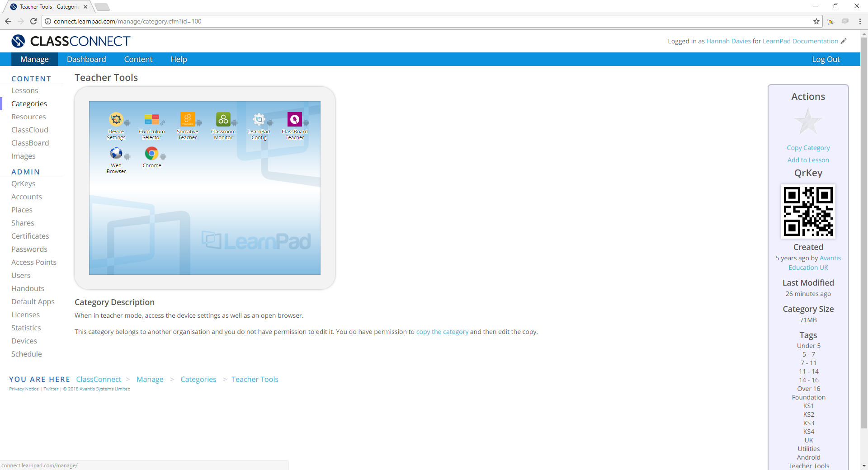Click the ClassConnect logo
868x470 pixels.
(x=71, y=41)
